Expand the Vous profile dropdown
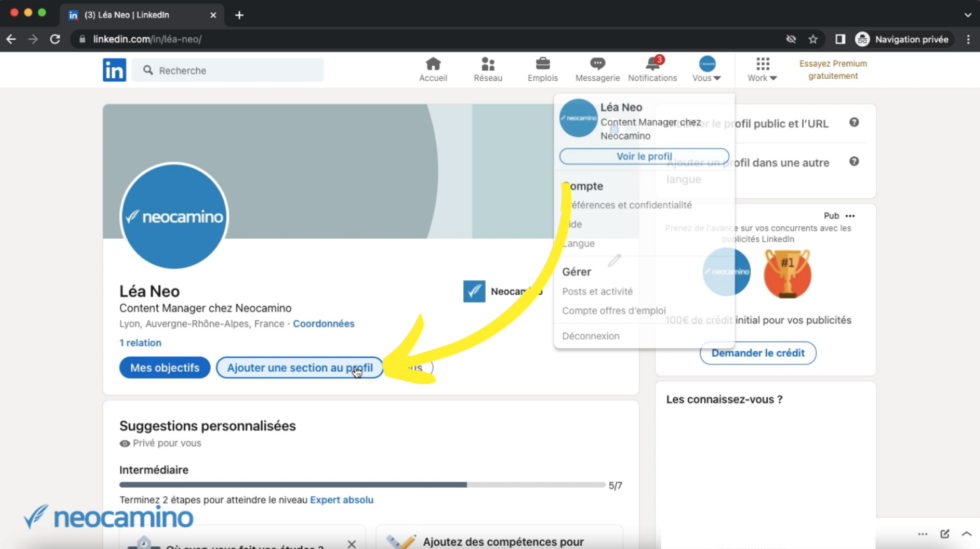Viewport: 980px width, 549px height. [707, 69]
